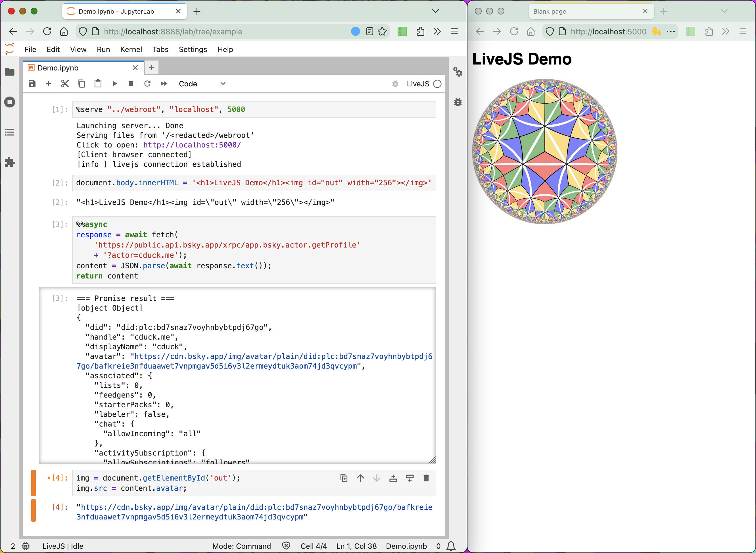The width and height of the screenshot is (756, 553).
Task: Click into the %%async fetch code cell 3
Action: coord(254,250)
